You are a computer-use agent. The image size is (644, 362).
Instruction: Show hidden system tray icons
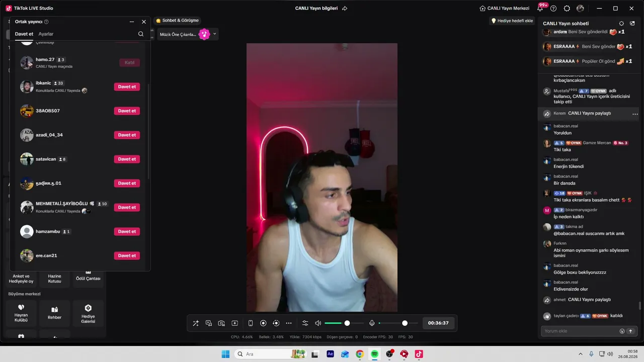[580, 354]
